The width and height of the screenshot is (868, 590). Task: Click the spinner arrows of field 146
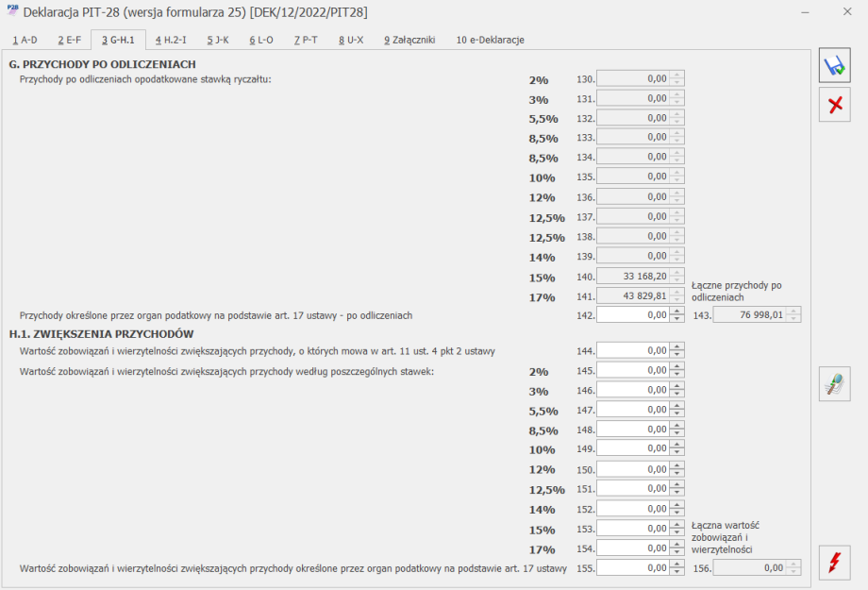(x=677, y=390)
